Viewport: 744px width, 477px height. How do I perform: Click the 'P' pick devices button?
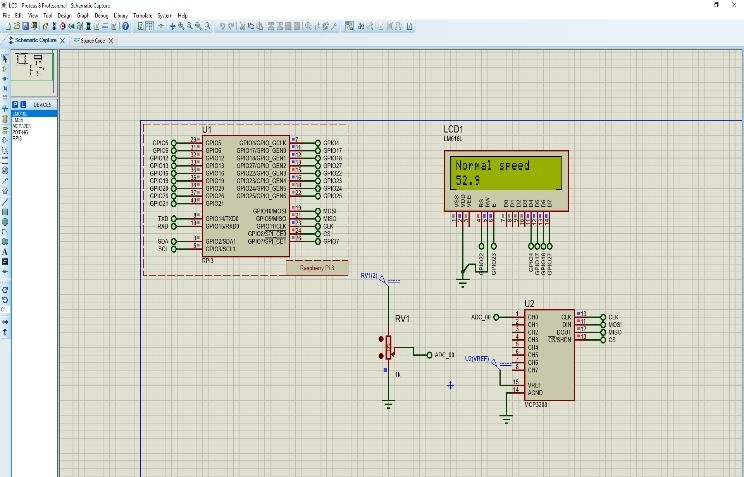click(15, 104)
